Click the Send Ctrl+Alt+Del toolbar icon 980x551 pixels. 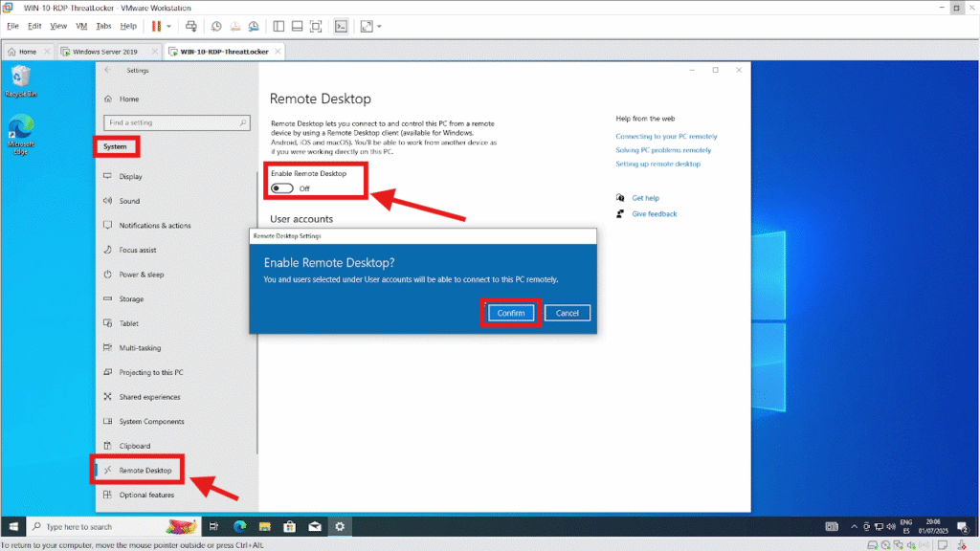[x=190, y=26]
